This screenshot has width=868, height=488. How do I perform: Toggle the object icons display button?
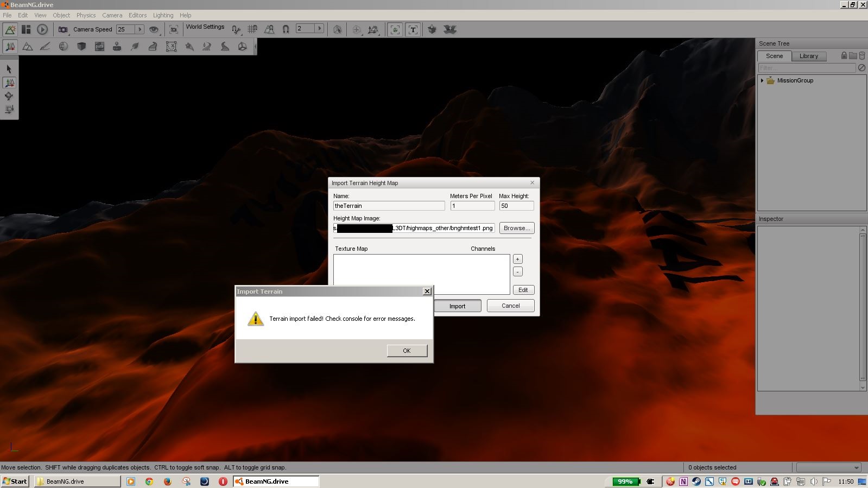(x=395, y=29)
